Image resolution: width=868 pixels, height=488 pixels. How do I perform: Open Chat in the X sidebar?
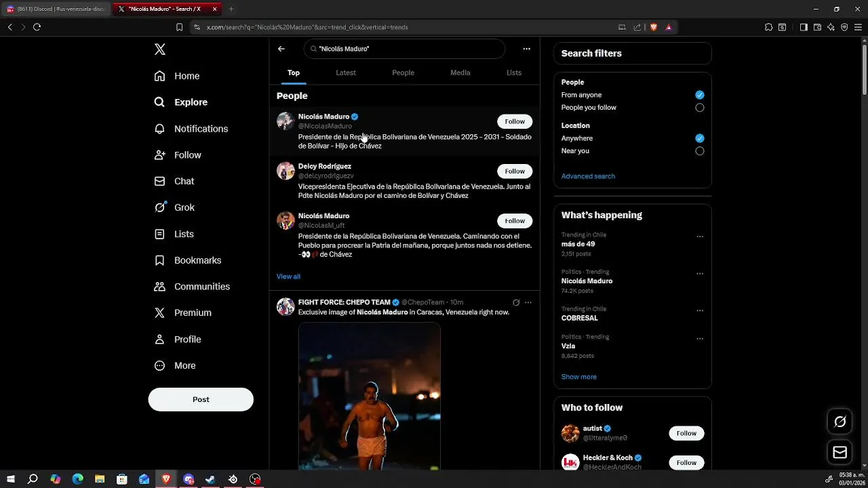(174, 181)
